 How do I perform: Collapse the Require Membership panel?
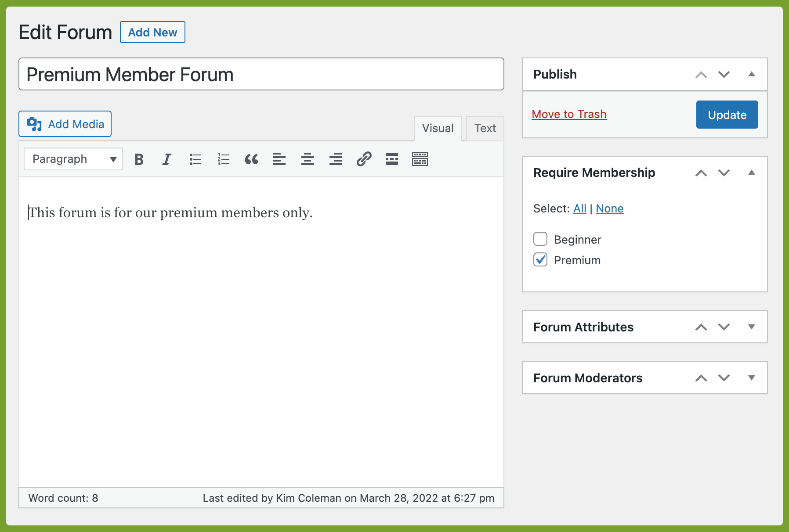[x=752, y=173]
